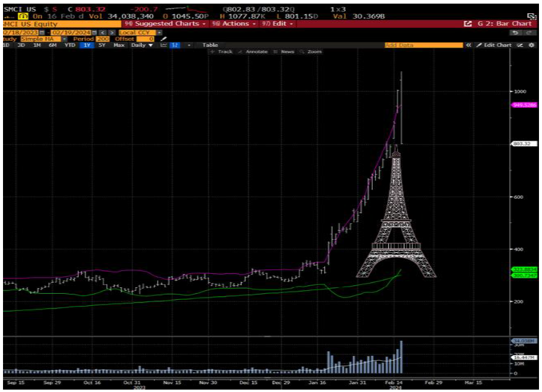
Task: Collapse panel with double-chevron icon
Action: [469, 45]
